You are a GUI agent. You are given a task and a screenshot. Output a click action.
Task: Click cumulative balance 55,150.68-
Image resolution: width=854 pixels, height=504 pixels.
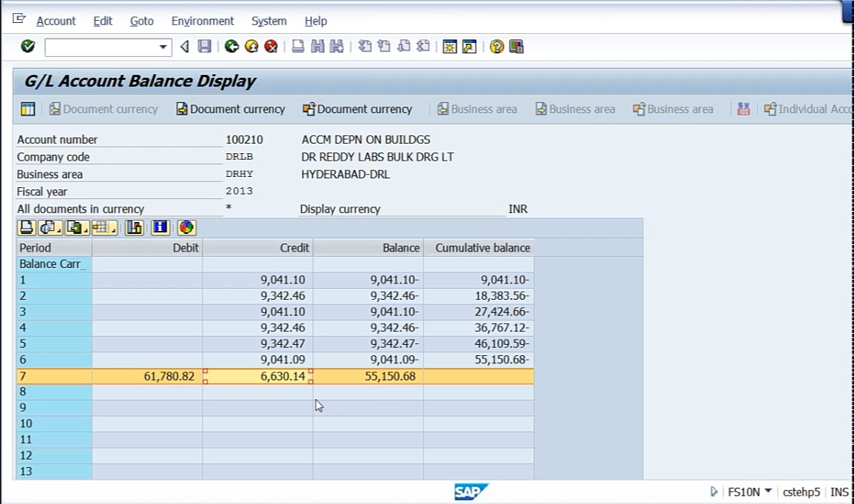coord(502,360)
